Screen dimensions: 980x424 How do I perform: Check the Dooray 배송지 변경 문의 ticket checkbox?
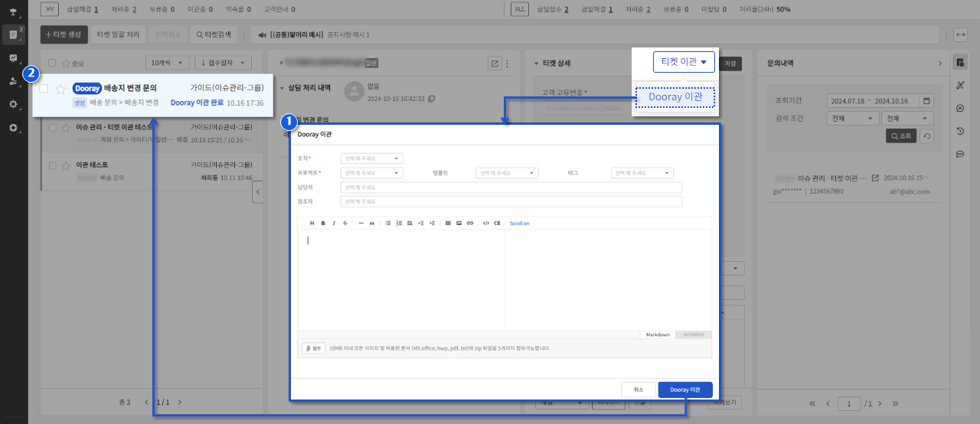pos(44,89)
